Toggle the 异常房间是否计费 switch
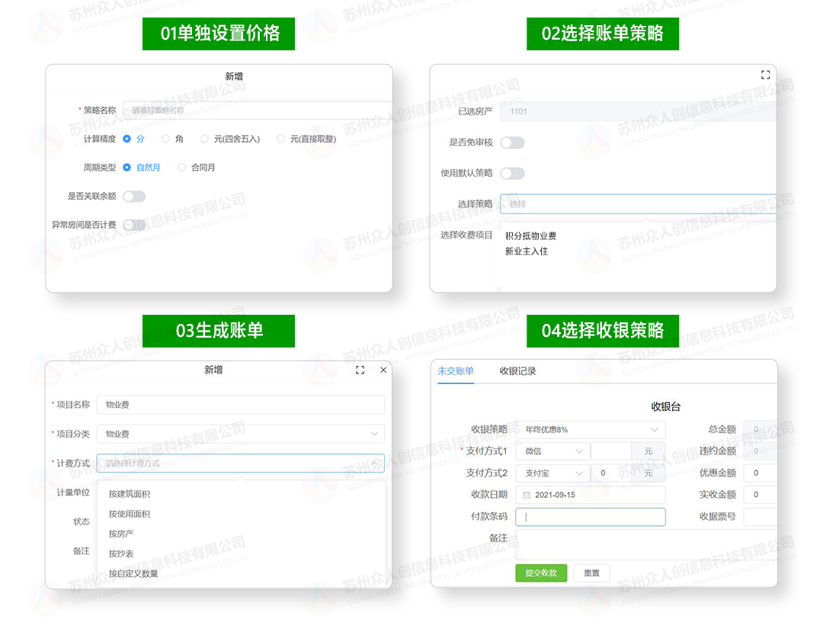 click(134, 225)
